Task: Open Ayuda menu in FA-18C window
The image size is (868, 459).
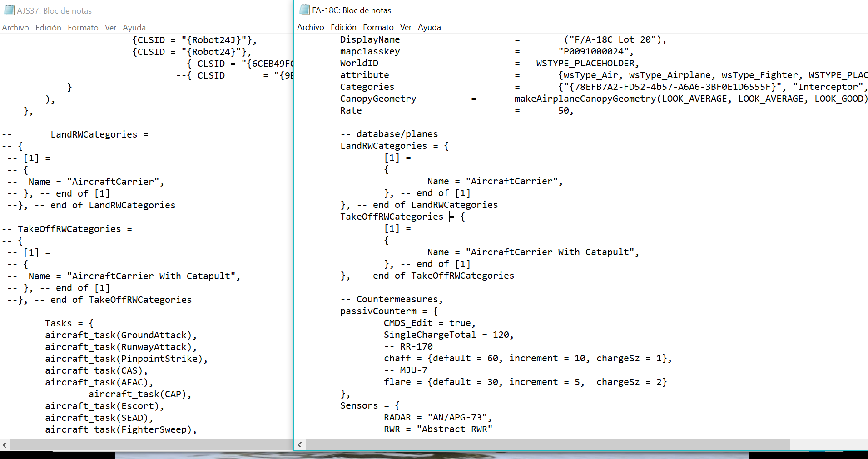Action: click(429, 27)
